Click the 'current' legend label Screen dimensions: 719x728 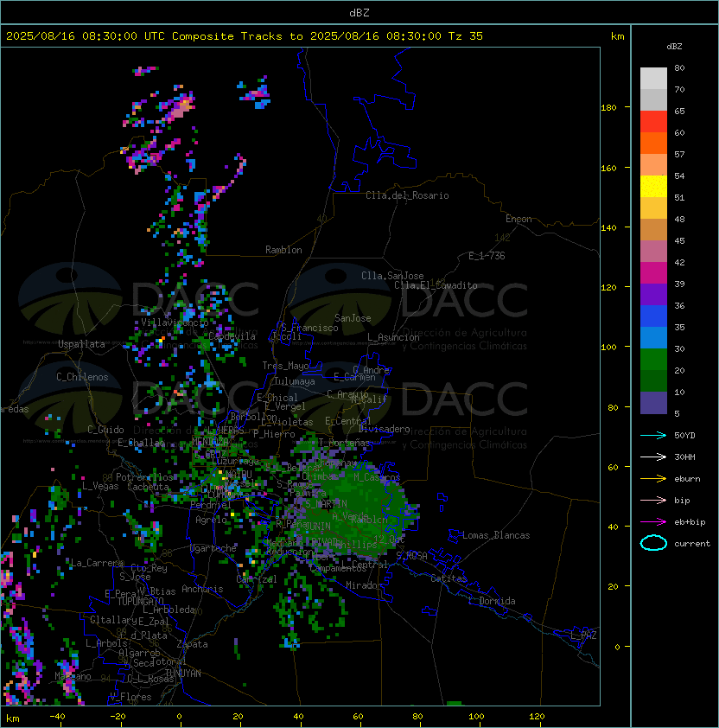(x=692, y=544)
